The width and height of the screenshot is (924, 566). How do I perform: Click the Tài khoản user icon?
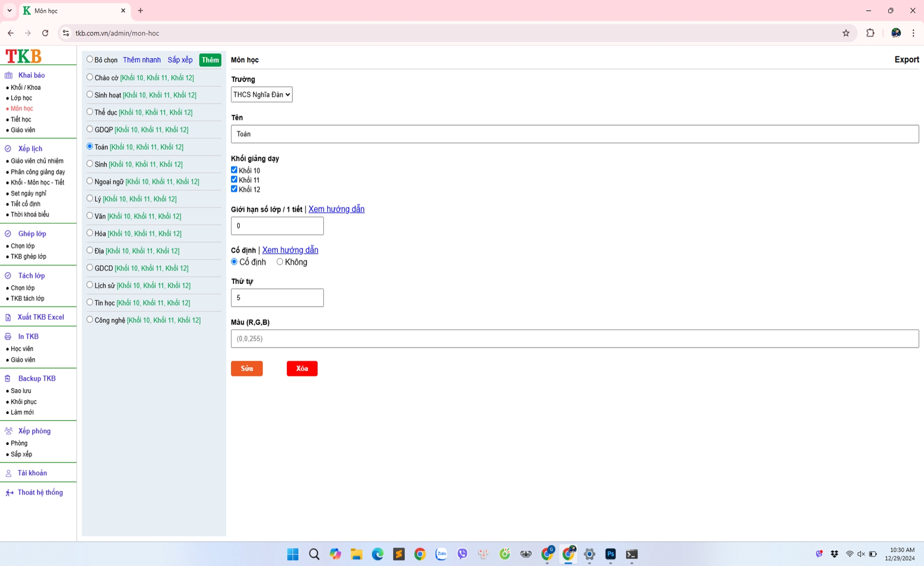(8, 473)
